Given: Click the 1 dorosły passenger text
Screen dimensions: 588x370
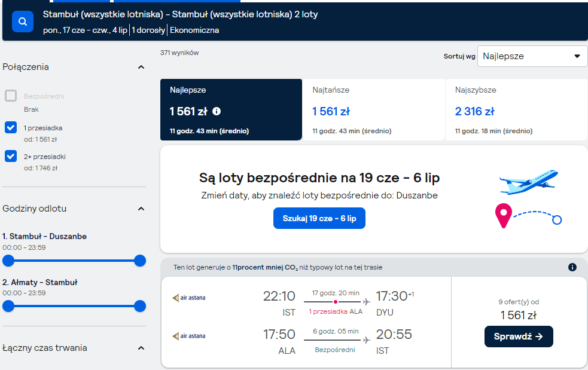Looking at the screenshot, I should pos(148,30).
